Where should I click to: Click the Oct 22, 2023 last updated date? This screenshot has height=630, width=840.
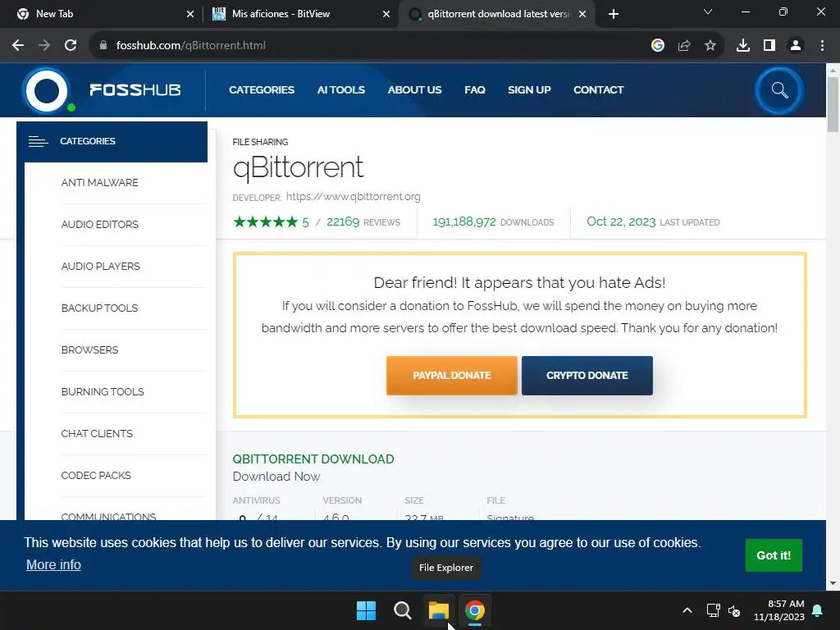[621, 221]
